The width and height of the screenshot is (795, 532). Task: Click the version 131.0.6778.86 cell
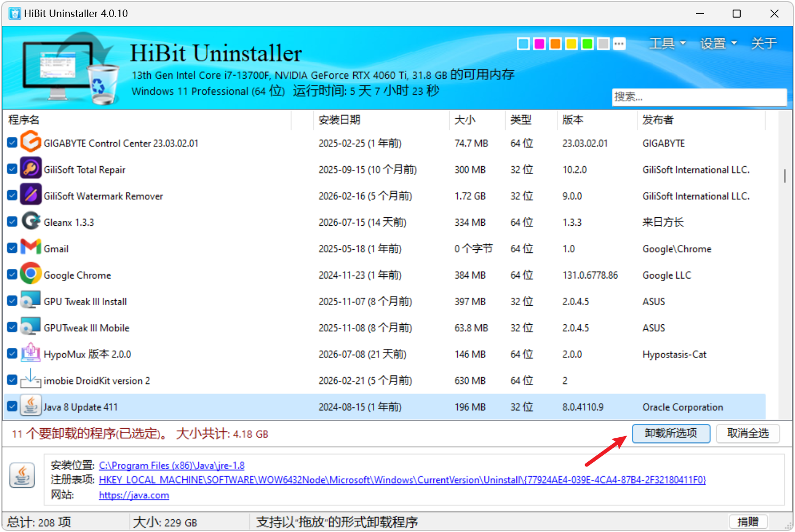[x=590, y=275]
